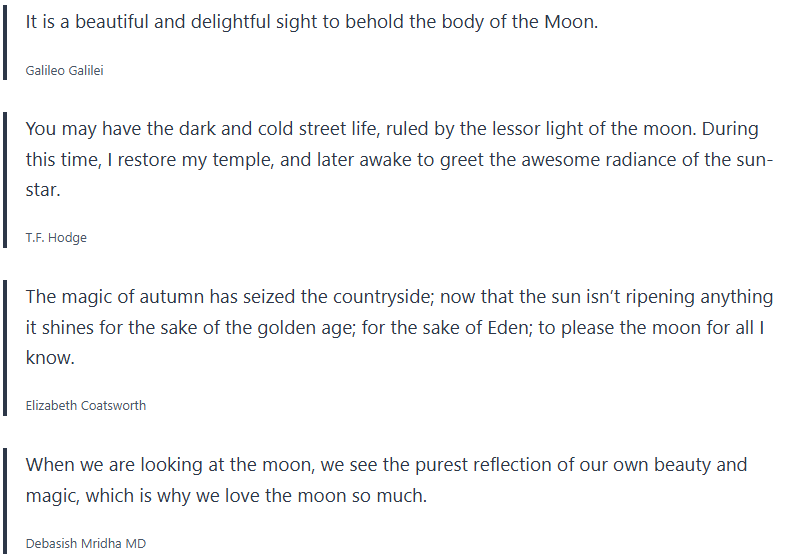809x558 pixels.
Task: Click the T.F. Hodge author name
Action: (x=54, y=237)
